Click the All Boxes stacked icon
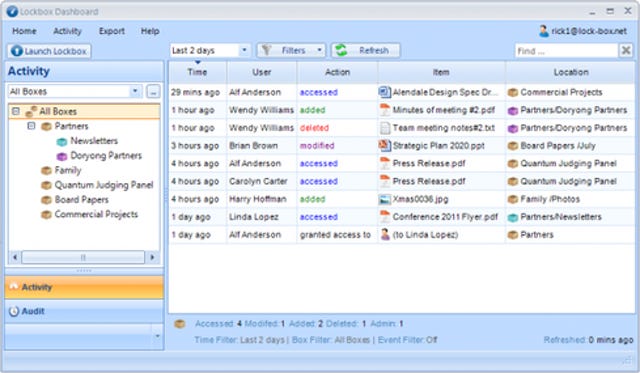This screenshot has height=373, width=640. pos(31,111)
